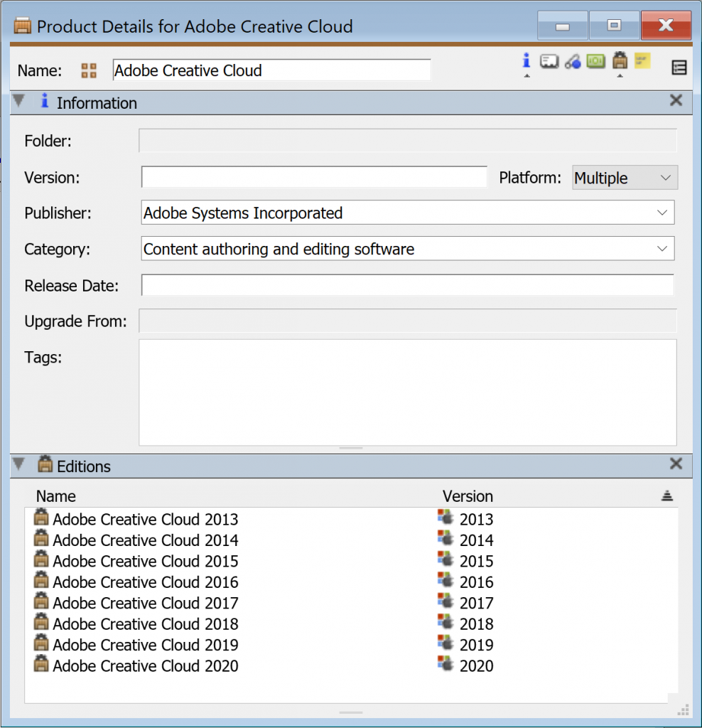
Task: Click the platform icon for version 2020
Action: 445,663
